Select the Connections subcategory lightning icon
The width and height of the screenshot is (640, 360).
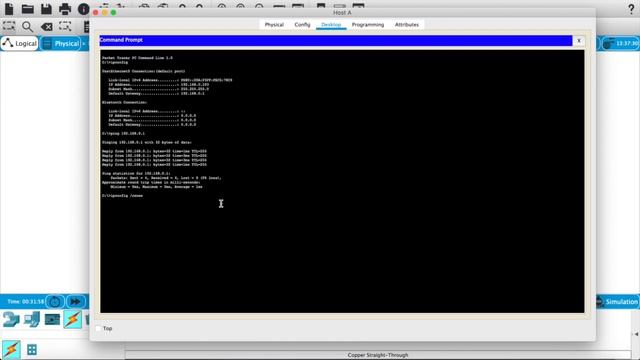pyautogui.click(x=11, y=350)
